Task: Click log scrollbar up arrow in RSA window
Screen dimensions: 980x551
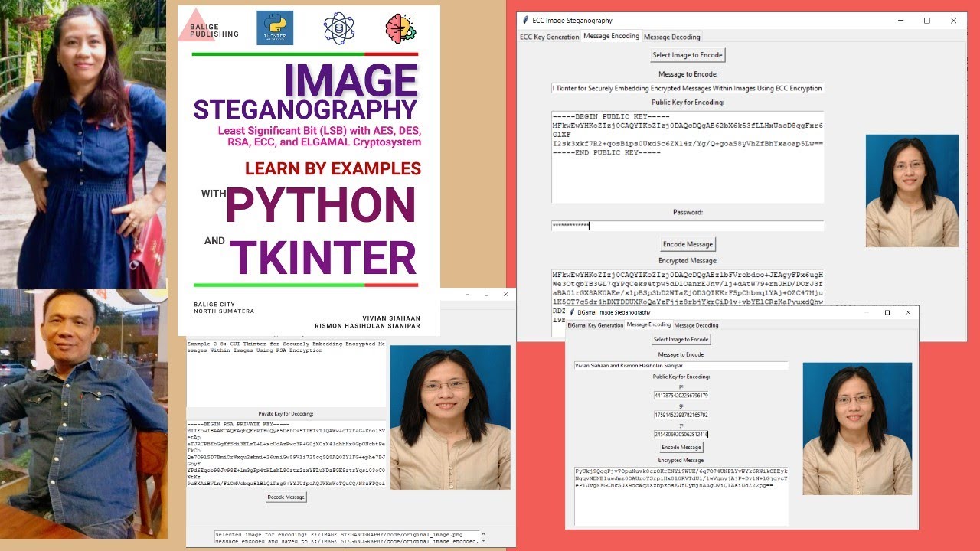Action: coord(483,534)
